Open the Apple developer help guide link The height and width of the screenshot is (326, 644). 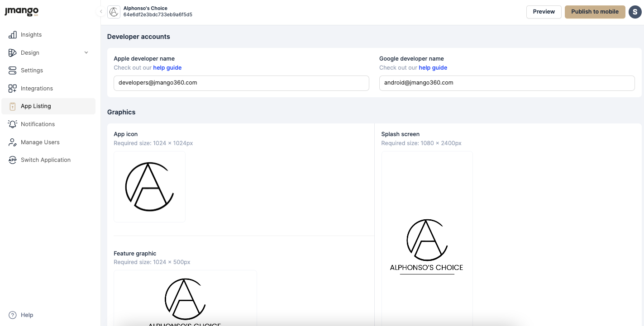click(x=167, y=68)
